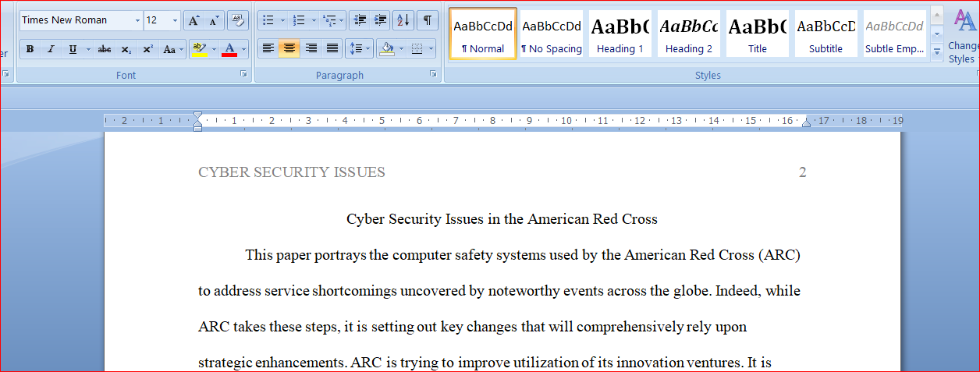The height and width of the screenshot is (372, 980).
Task: Apply shading with paint bucket icon
Action: [x=386, y=49]
